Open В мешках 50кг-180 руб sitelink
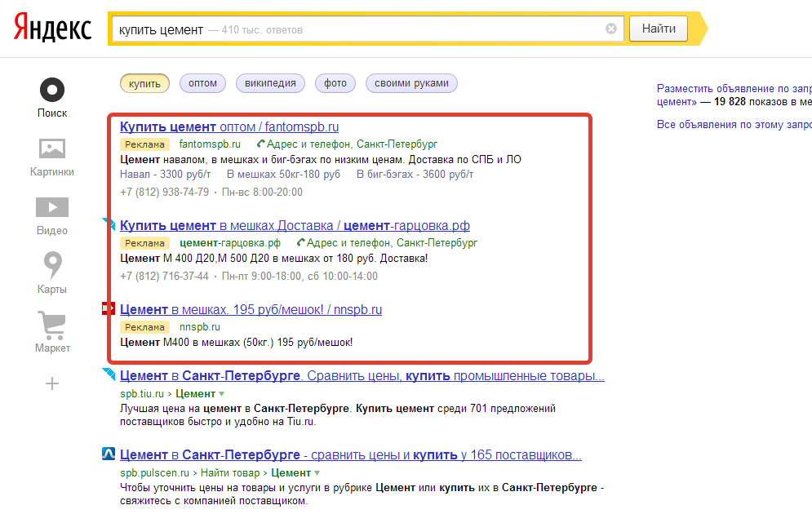Image resolution: width=812 pixels, height=514 pixels. click(283, 175)
